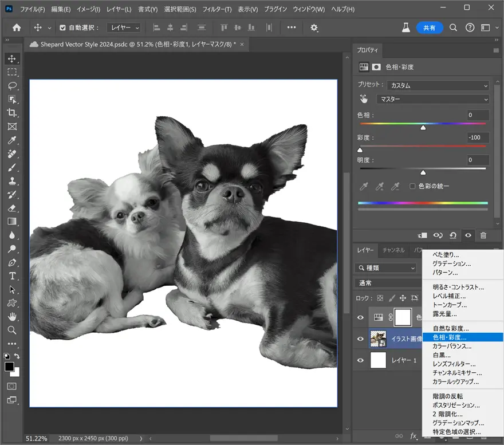Image resolution: width=504 pixels, height=445 pixels.
Task: Click the 彩度 slider handle
Action: click(360, 150)
